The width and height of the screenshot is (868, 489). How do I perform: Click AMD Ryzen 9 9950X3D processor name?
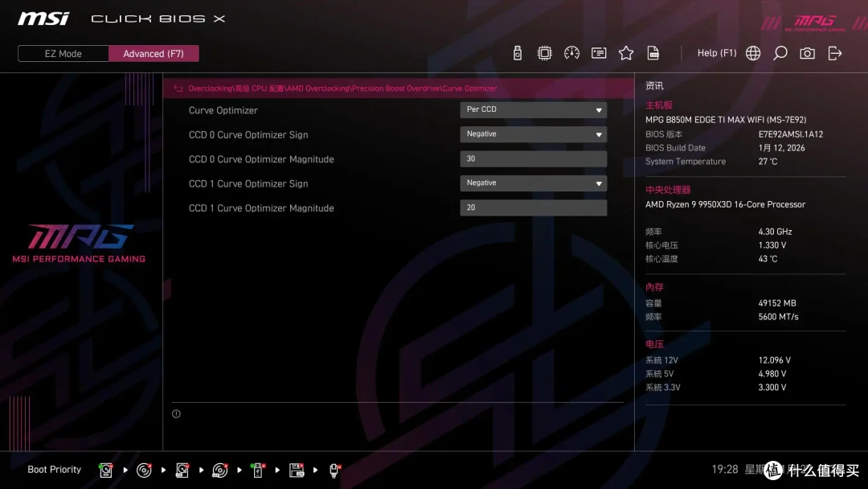(725, 204)
